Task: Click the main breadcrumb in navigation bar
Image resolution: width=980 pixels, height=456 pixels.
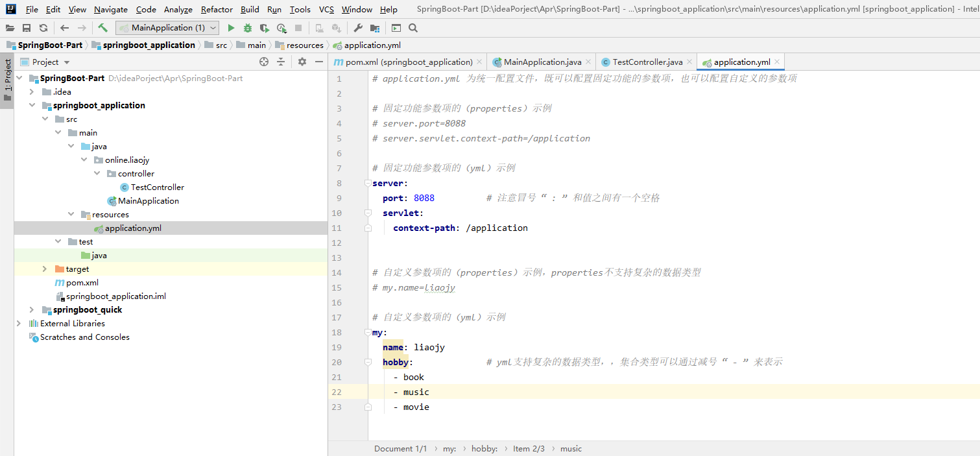Action: (x=251, y=45)
